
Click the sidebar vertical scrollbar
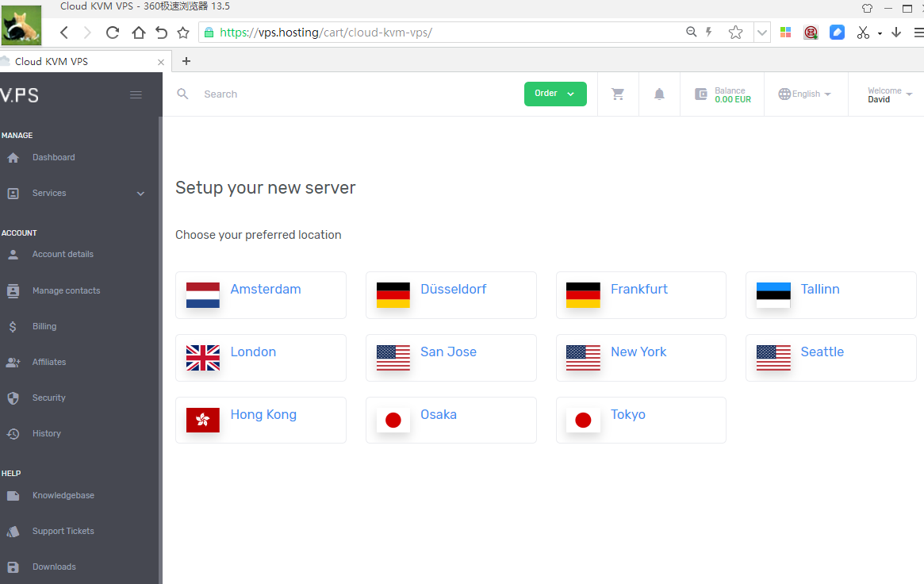(160, 350)
